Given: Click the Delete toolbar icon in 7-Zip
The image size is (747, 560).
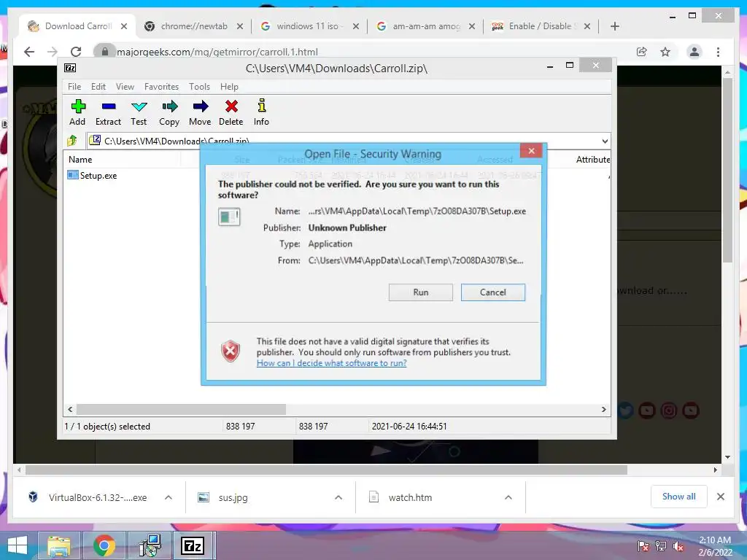Looking at the screenshot, I should point(231,112).
